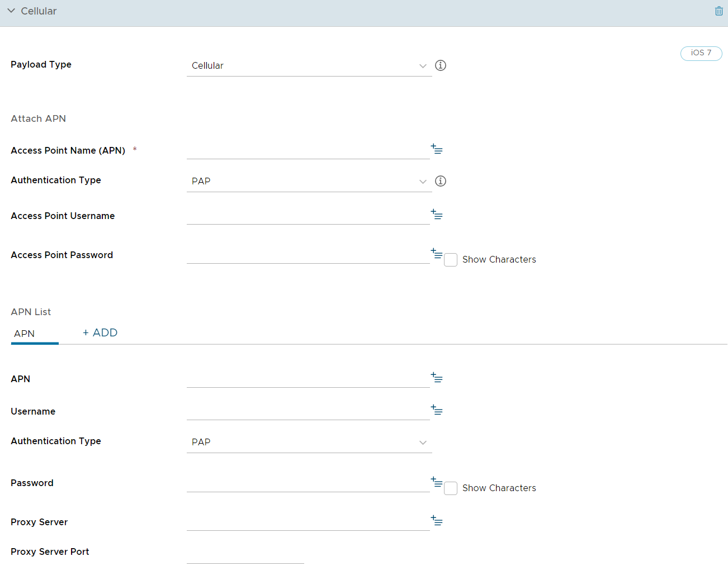Insert lookup value for Password field
The height and width of the screenshot is (585, 728).
click(437, 482)
